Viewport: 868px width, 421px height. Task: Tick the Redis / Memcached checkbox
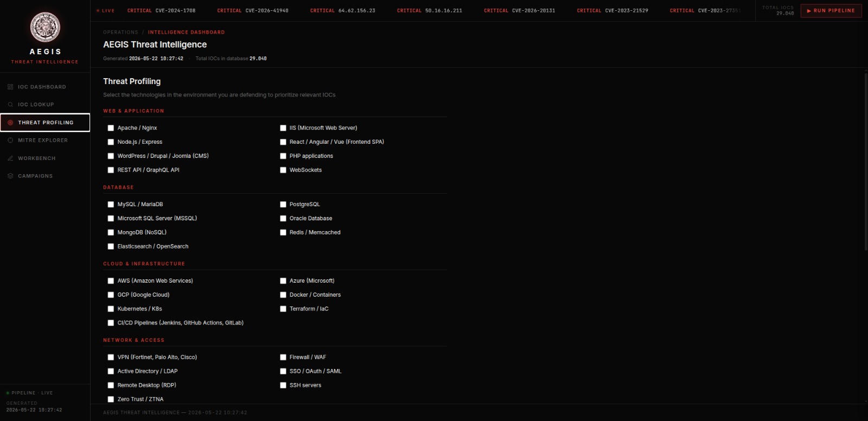point(283,233)
